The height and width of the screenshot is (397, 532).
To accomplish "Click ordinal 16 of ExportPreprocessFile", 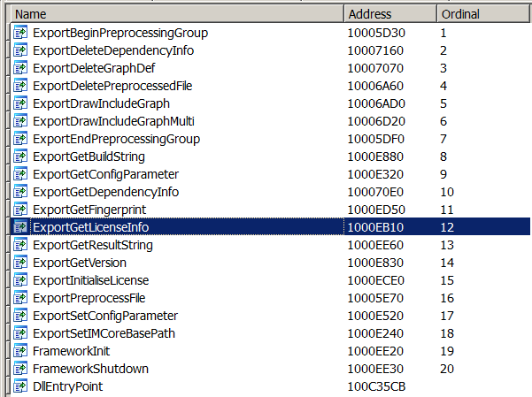I will (447, 298).
